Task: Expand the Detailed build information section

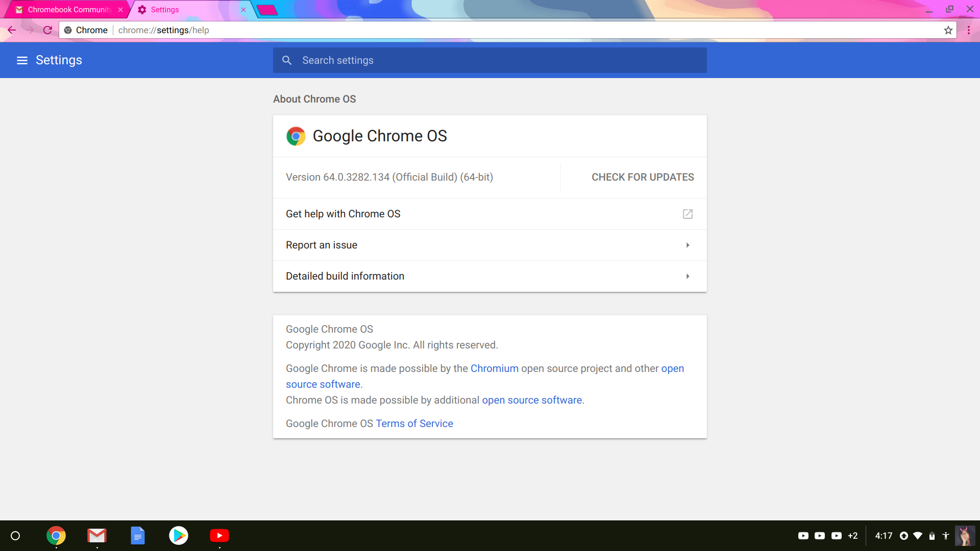Action: pos(490,276)
